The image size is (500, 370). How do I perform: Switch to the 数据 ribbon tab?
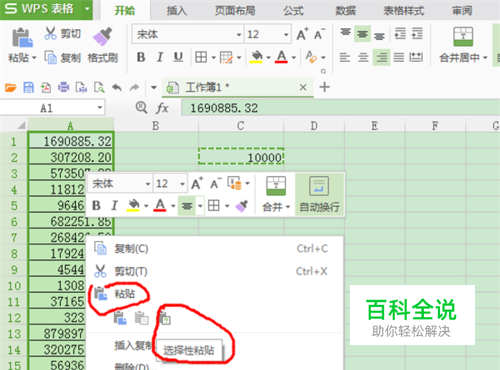pos(345,11)
